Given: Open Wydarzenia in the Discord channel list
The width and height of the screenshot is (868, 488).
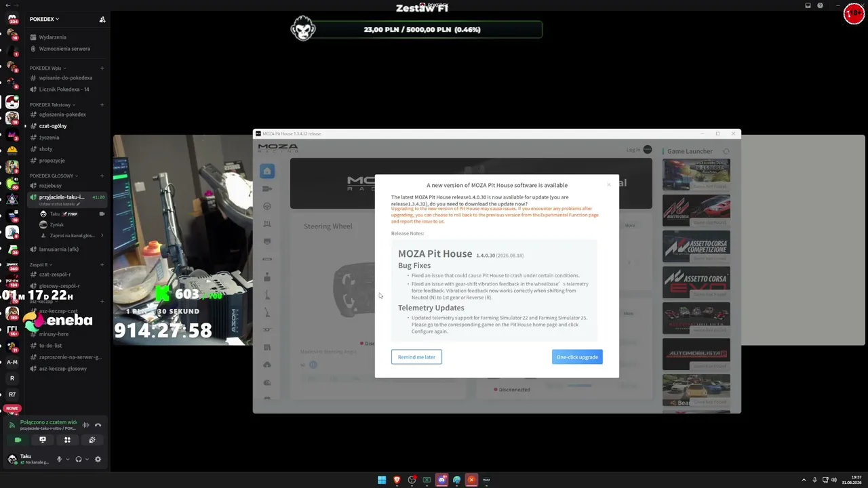Looking at the screenshot, I should pos(53,37).
